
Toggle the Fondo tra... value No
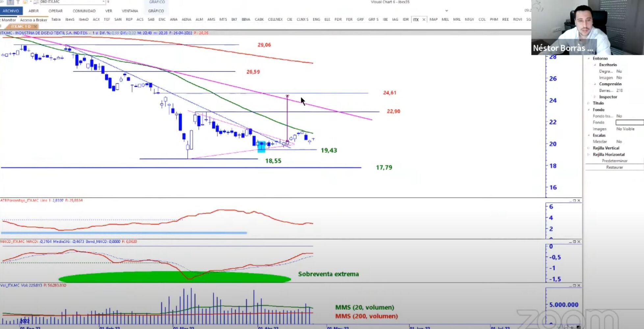coord(619,116)
